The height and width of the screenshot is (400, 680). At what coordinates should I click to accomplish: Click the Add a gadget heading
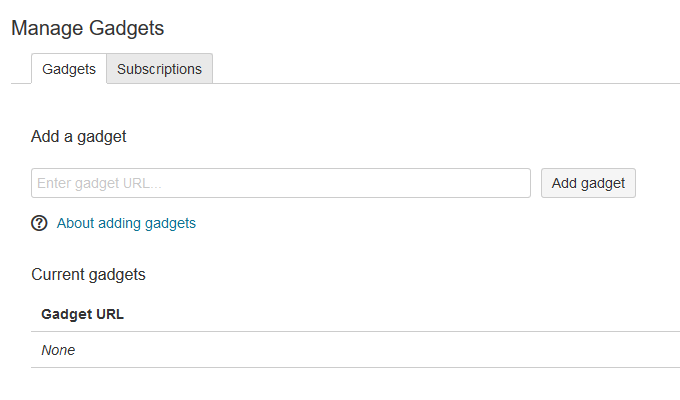click(x=78, y=137)
